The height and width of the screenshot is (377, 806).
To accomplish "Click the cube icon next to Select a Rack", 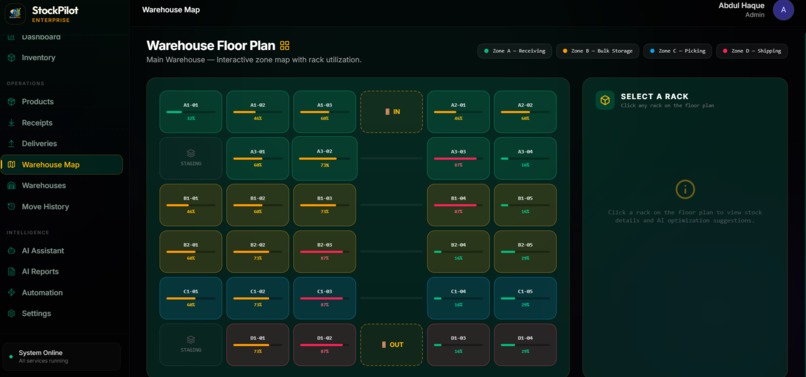I will tap(605, 100).
